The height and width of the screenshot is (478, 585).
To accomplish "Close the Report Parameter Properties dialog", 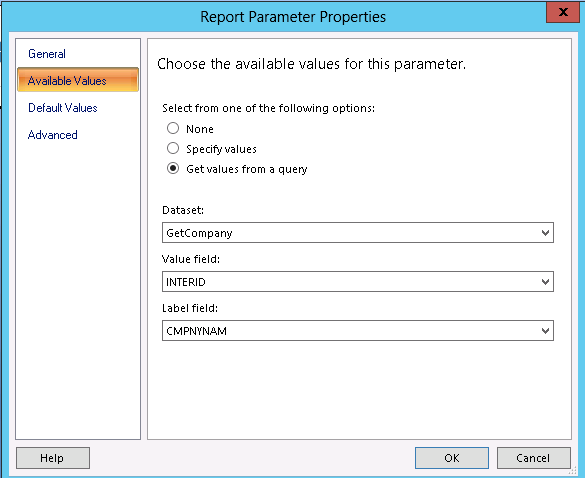I will [563, 12].
